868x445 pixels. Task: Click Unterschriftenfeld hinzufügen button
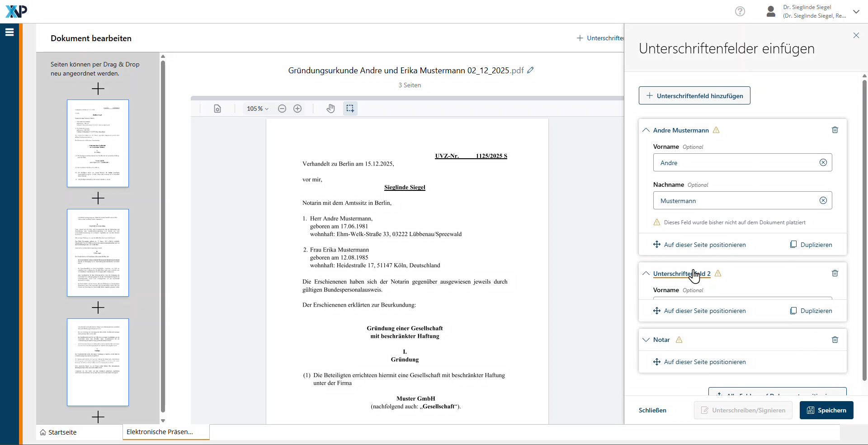[x=694, y=96]
